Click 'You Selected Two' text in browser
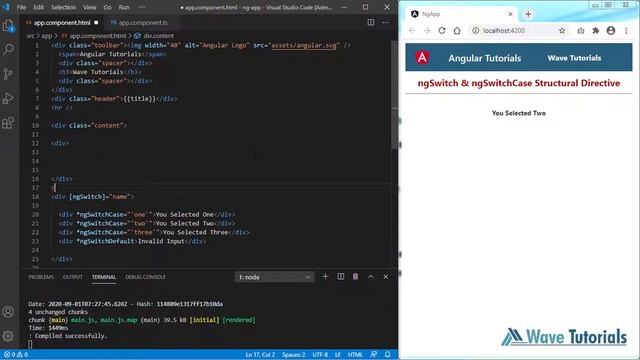 pyautogui.click(x=519, y=113)
